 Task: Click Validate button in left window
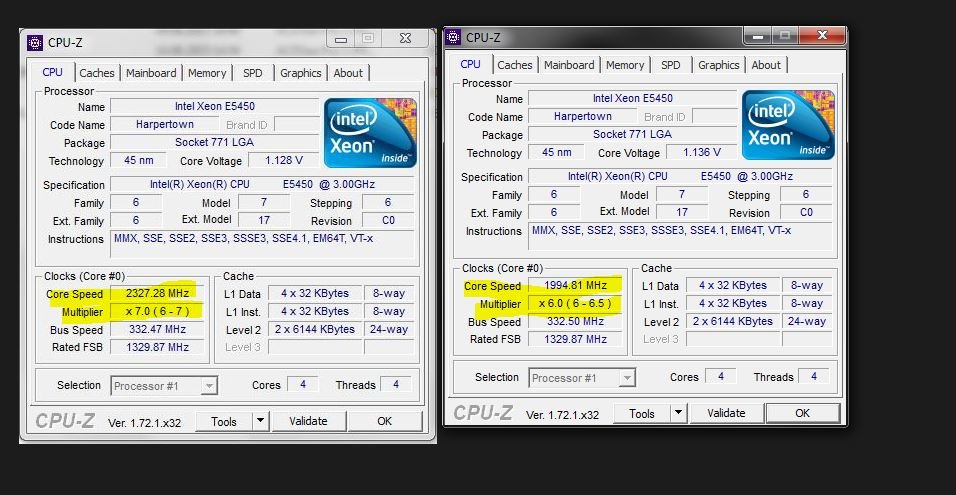[309, 421]
